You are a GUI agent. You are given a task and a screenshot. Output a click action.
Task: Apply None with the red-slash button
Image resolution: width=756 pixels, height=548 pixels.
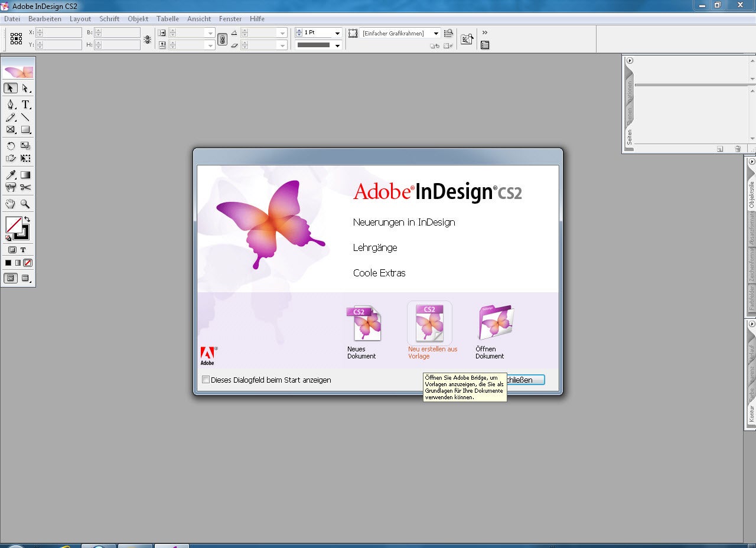(x=28, y=263)
